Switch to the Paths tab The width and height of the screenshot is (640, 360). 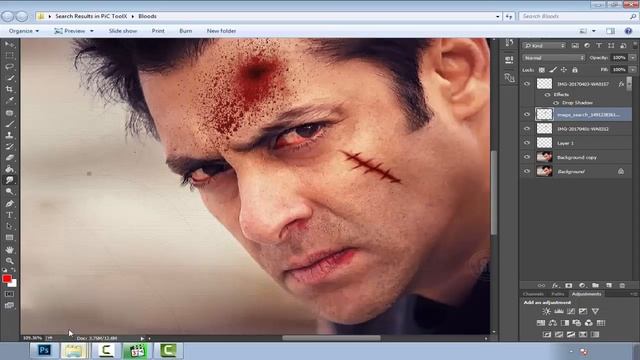(x=557, y=294)
